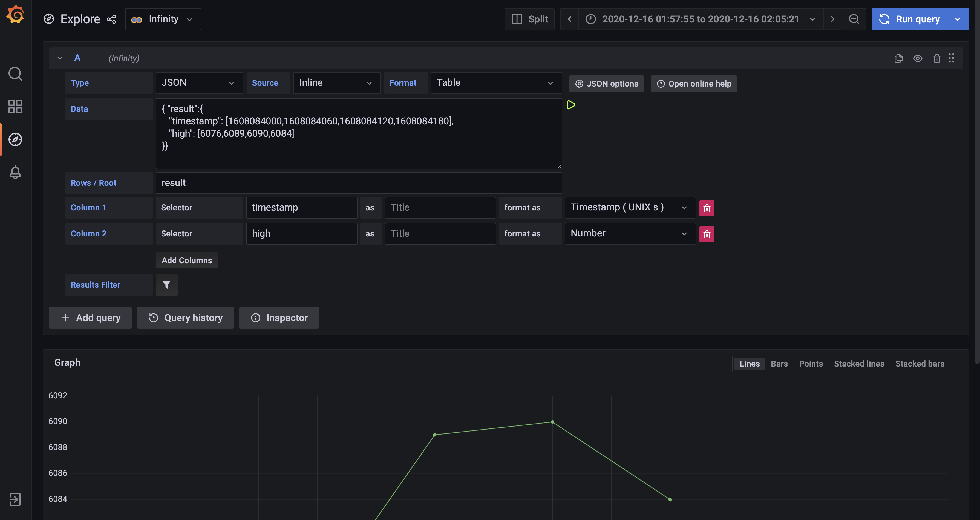Open the Search sidebar icon
This screenshot has width=980, height=520.
(15, 73)
